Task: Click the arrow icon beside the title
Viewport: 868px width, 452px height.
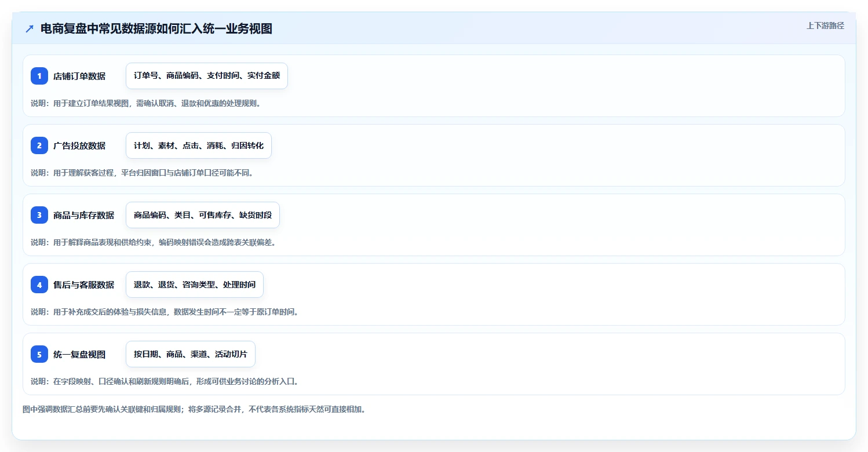Action: coord(30,29)
